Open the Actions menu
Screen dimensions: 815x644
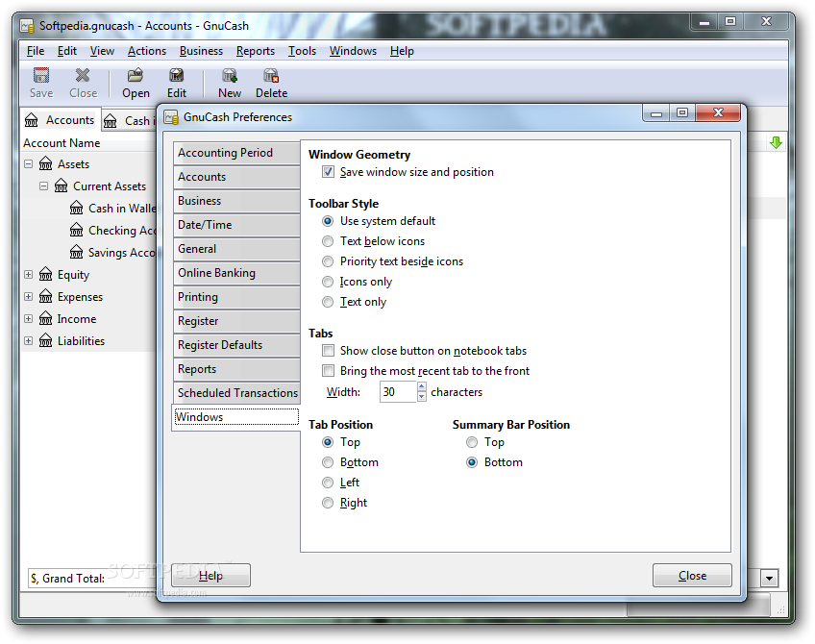pyautogui.click(x=147, y=51)
